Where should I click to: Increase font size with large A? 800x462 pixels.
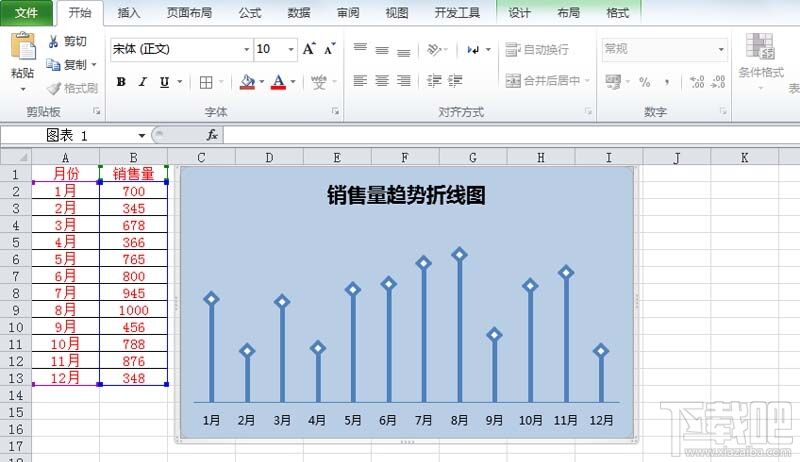coord(309,49)
